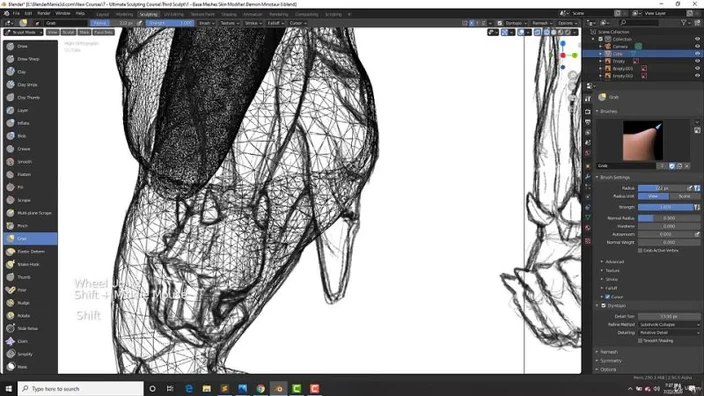Expand the Texture panel in properties

(611, 271)
